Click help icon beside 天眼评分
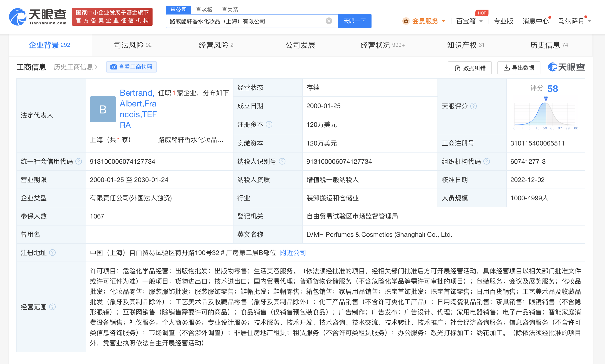Screen dimensions: 605x364 pos(473,106)
